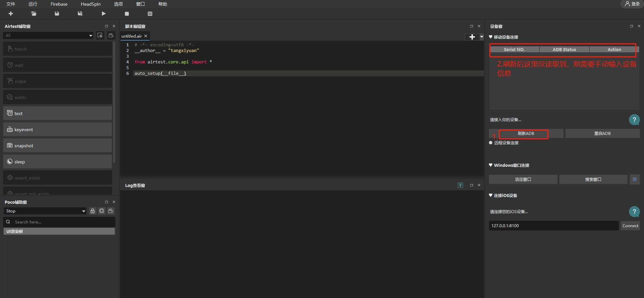Select the snapshot command

pos(58,146)
